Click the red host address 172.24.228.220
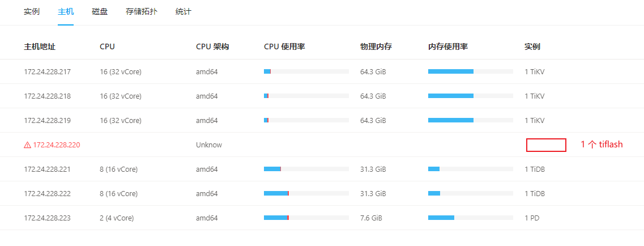644x246 pixels. [57, 145]
